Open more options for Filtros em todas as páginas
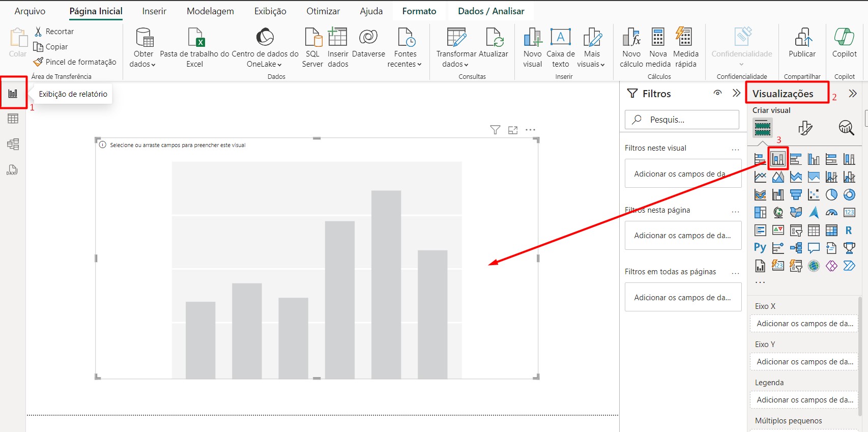Image resolution: width=868 pixels, height=432 pixels. [735, 273]
